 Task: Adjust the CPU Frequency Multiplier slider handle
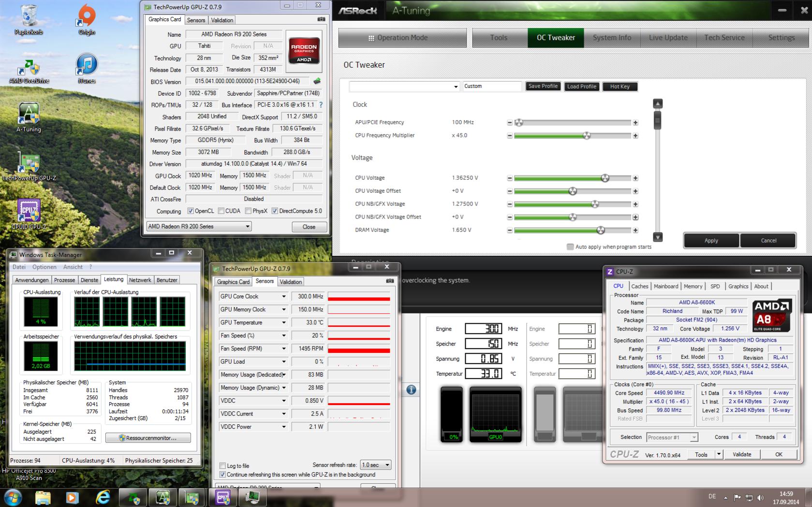point(587,136)
